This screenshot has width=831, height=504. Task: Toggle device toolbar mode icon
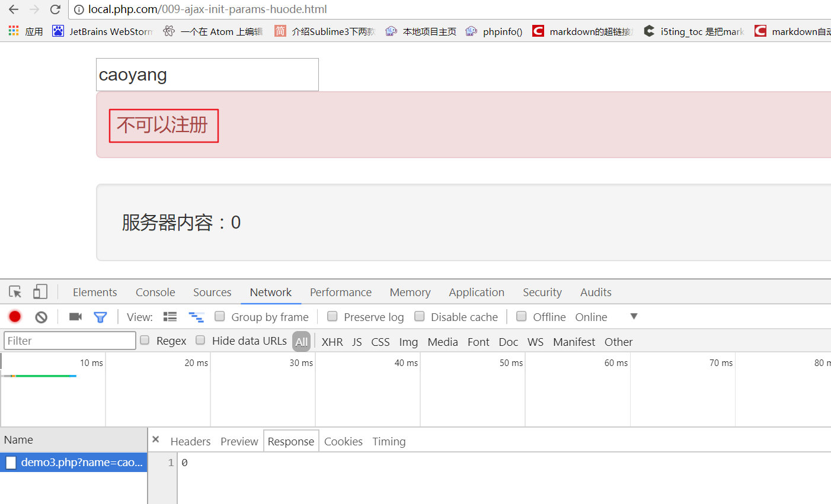coord(40,291)
